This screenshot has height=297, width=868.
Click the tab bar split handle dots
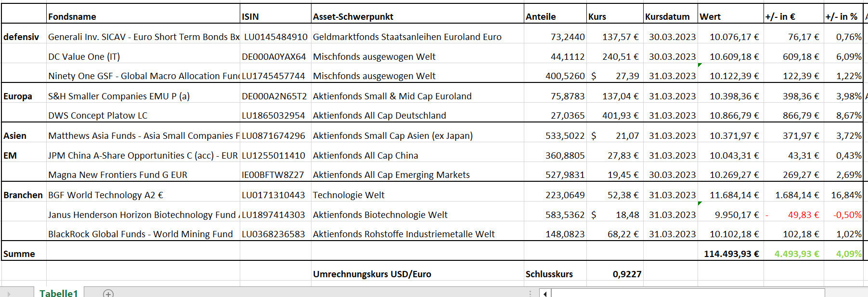pos(530,293)
